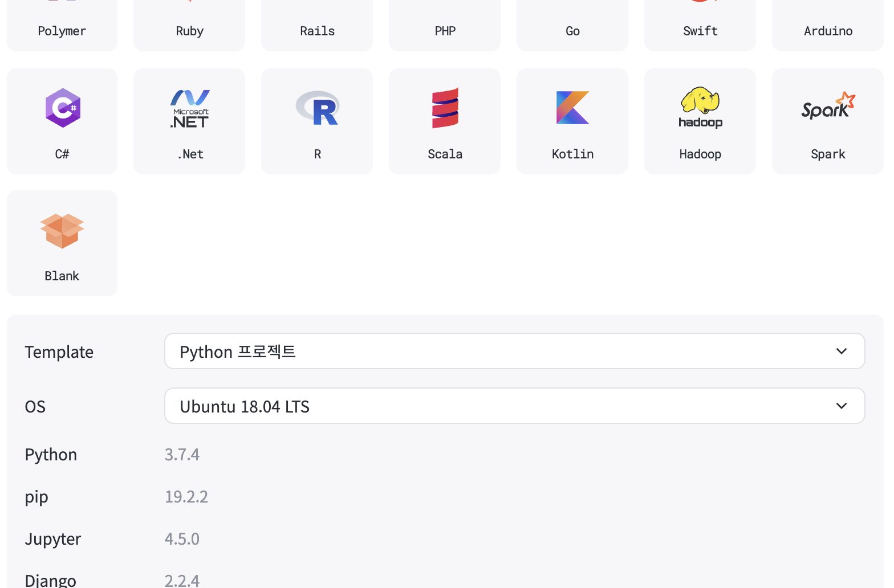Click the Python version 3.7.4 text
894x588 pixels.
[x=182, y=455]
